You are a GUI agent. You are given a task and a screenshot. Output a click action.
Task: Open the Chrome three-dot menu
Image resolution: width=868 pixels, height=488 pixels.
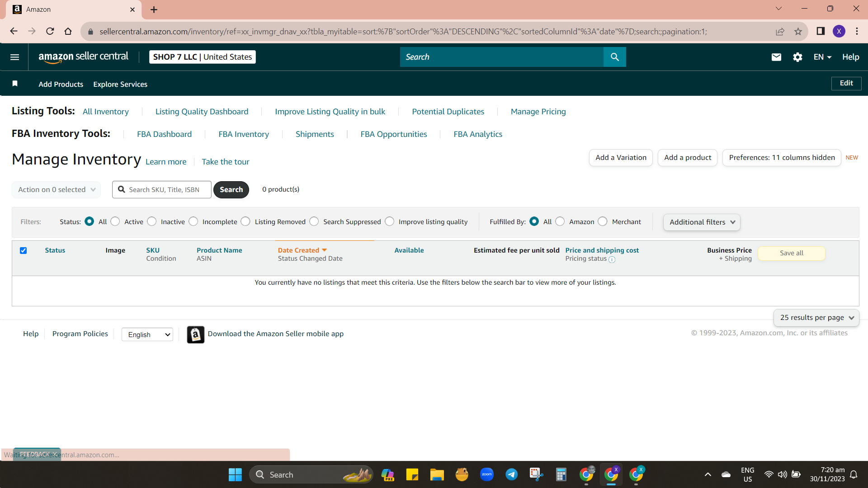point(857,31)
